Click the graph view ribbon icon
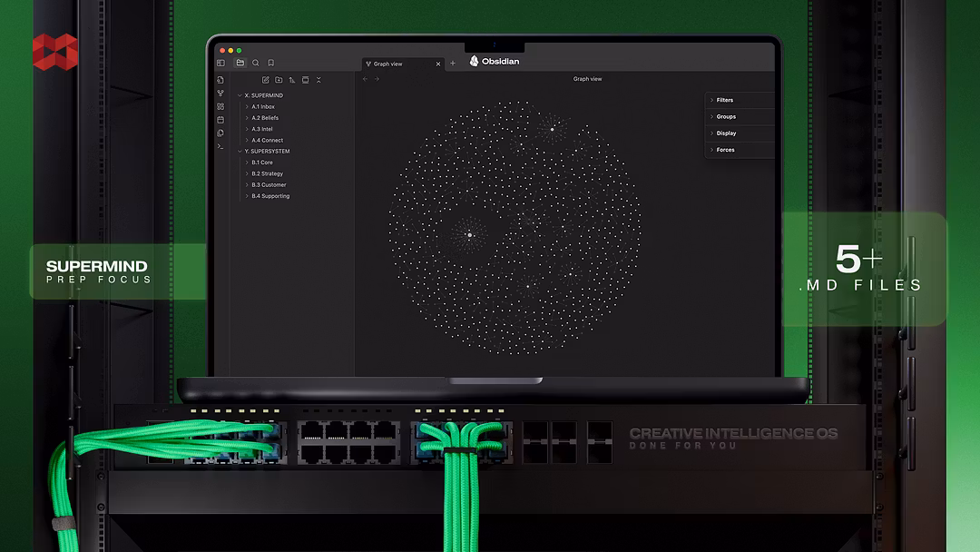 pyautogui.click(x=220, y=94)
